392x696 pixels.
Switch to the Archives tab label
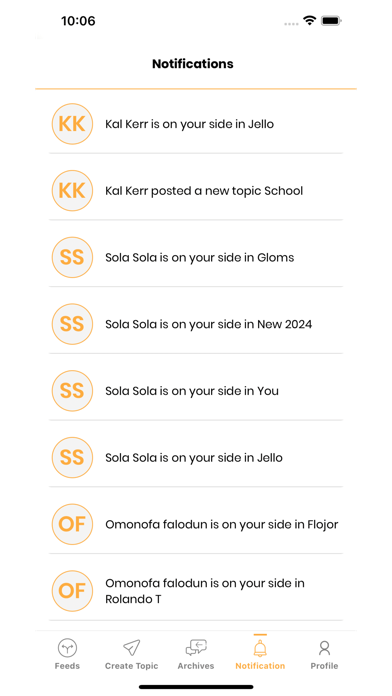(196, 666)
